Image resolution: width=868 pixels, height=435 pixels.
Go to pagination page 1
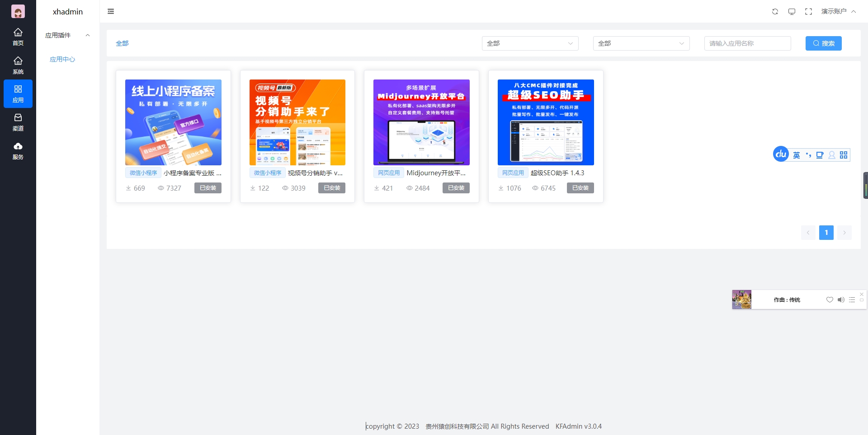tap(826, 233)
